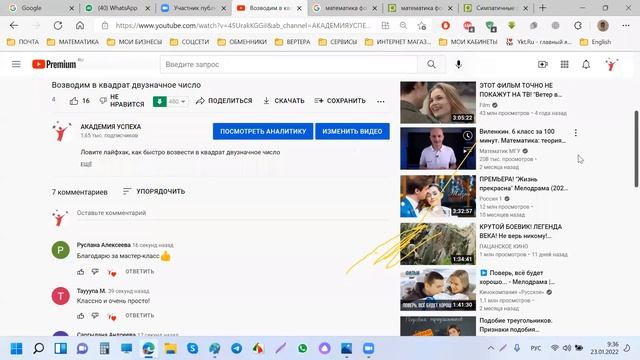This screenshot has height=360, width=640.
Task: Go to YouTube Premium home logo
Action: click(x=54, y=64)
